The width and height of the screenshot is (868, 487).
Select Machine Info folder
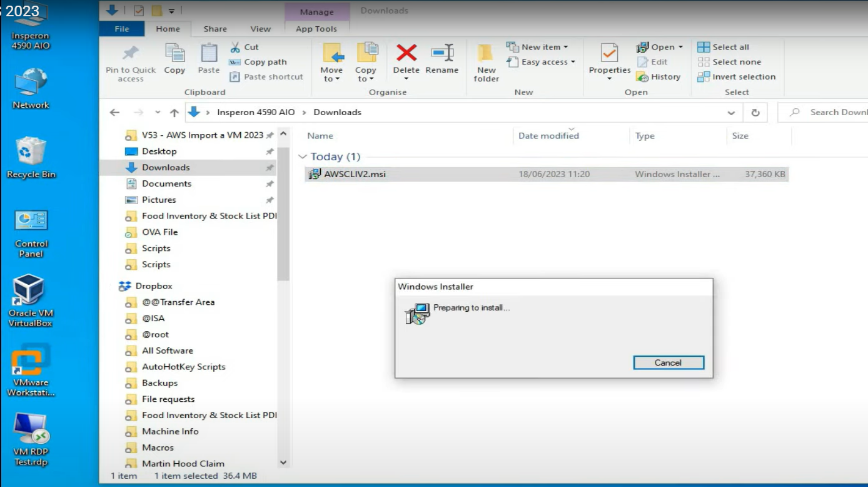point(170,432)
